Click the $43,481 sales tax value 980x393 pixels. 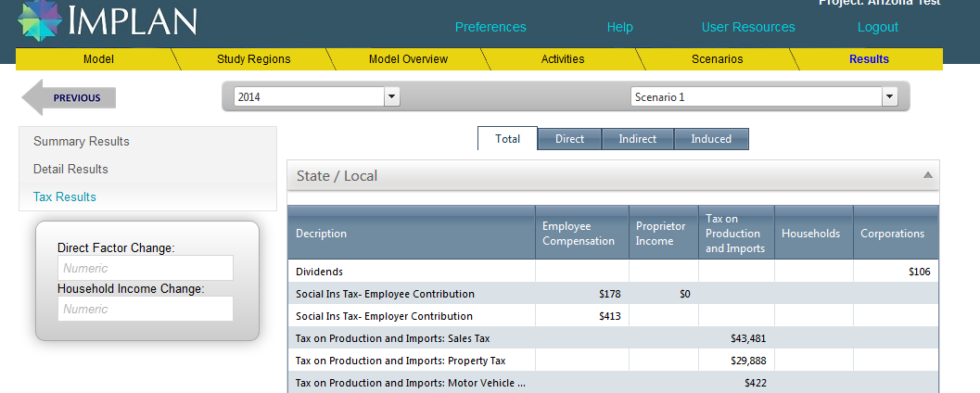click(748, 338)
